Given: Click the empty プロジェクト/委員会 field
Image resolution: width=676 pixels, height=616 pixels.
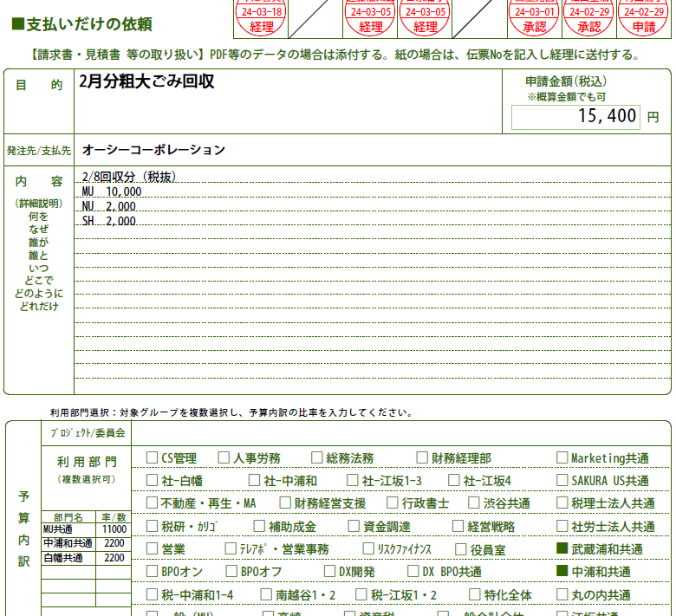Looking at the screenshot, I should pyautogui.click(x=399, y=431).
